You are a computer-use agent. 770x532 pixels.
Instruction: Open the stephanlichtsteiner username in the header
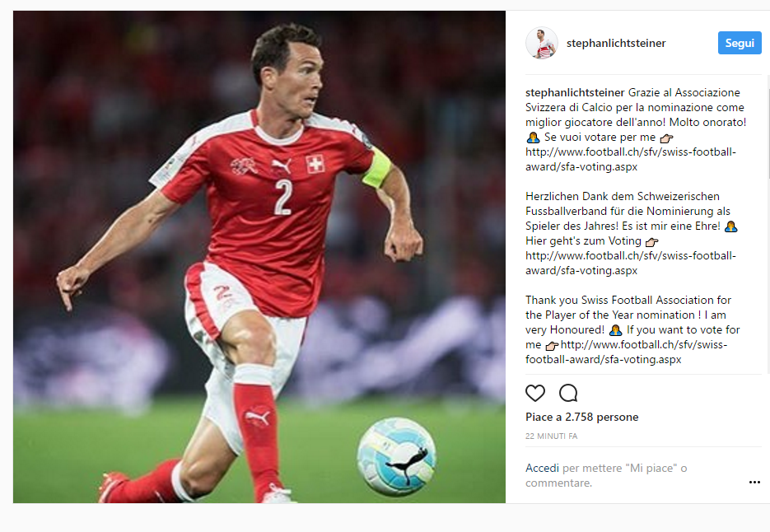616,43
